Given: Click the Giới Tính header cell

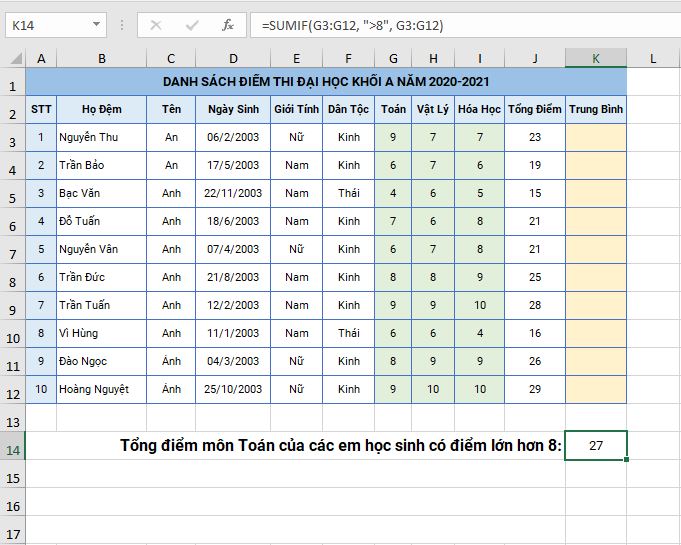Looking at the screenshot, I should 296,109.
